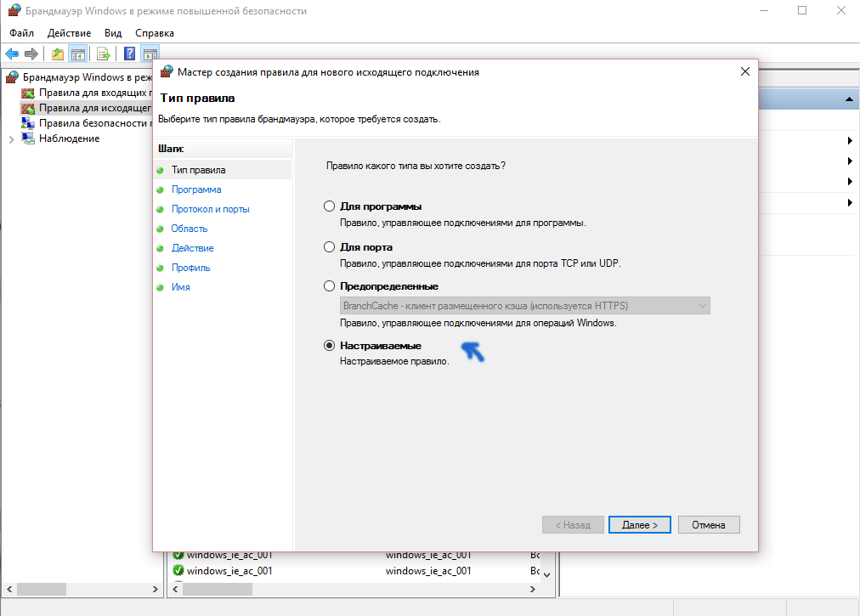Viewport: 860px width, 616px height.
Task: Click rules list scrollbar's left arrow
Action: 176,589
